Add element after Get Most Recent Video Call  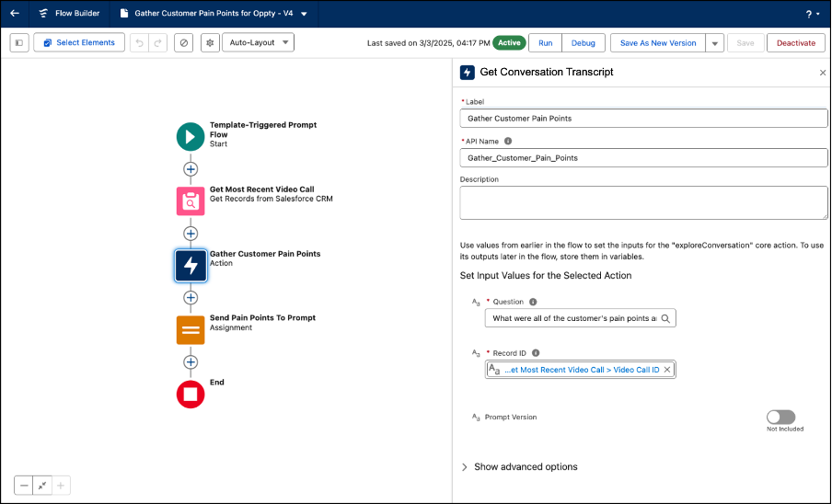tap(191, 234)
